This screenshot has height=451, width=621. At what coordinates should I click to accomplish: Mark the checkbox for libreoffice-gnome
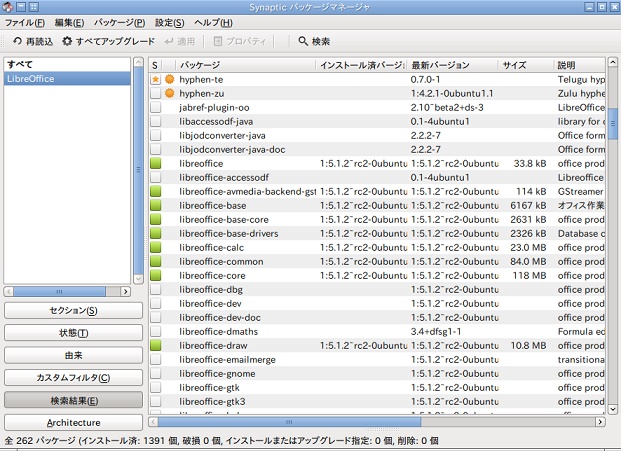point(156,373)
